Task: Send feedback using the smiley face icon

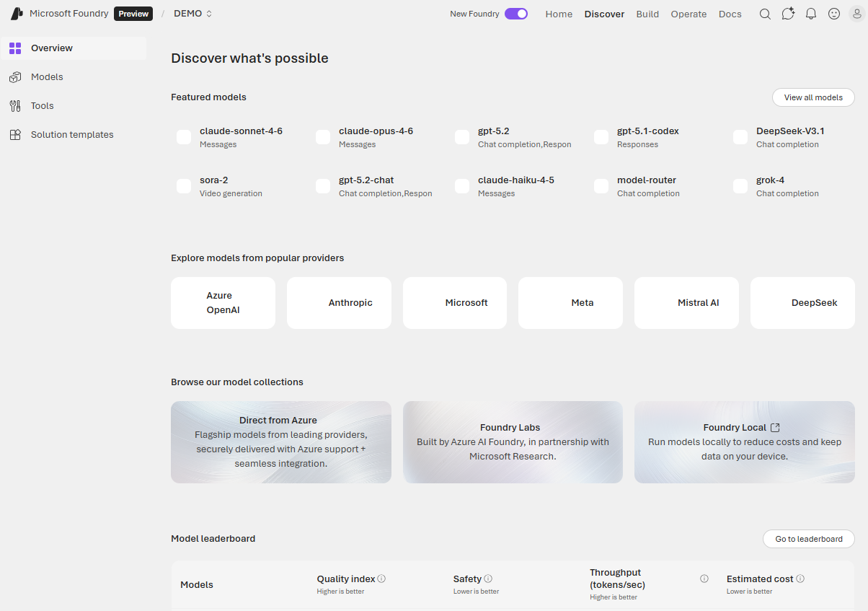Action: (x=834, y=14)
